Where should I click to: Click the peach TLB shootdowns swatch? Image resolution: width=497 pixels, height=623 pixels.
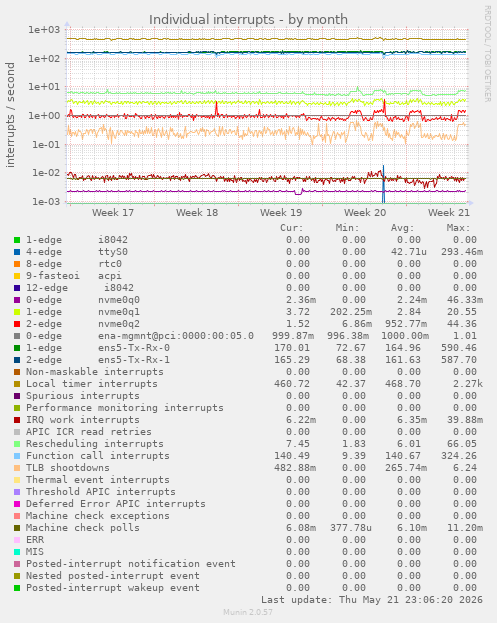pos(17,468)
